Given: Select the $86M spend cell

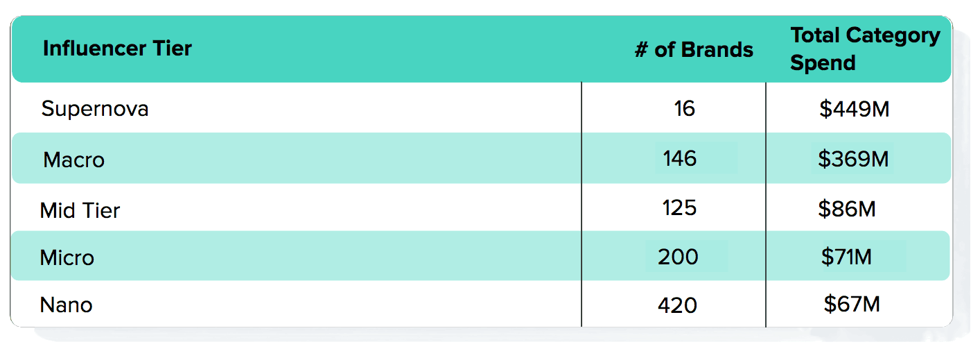Looking at the screenshot, I should tap(846, 208).
